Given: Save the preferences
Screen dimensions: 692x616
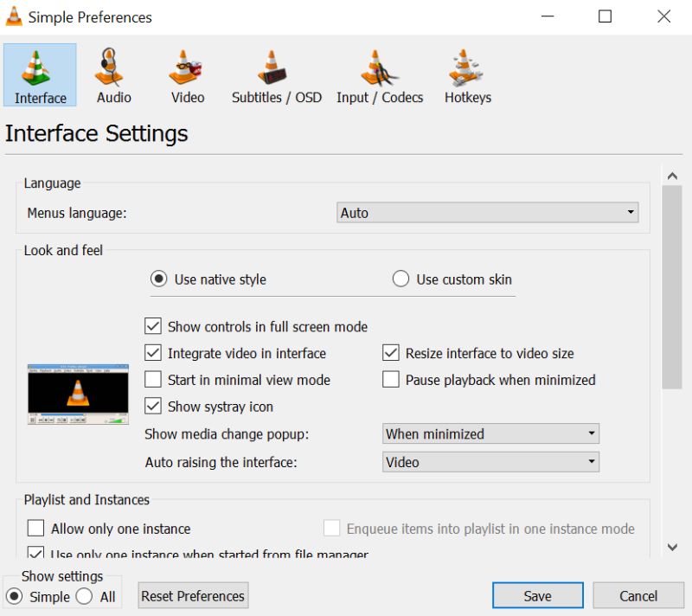Looking at the screenshot, I should pos(537,595).
